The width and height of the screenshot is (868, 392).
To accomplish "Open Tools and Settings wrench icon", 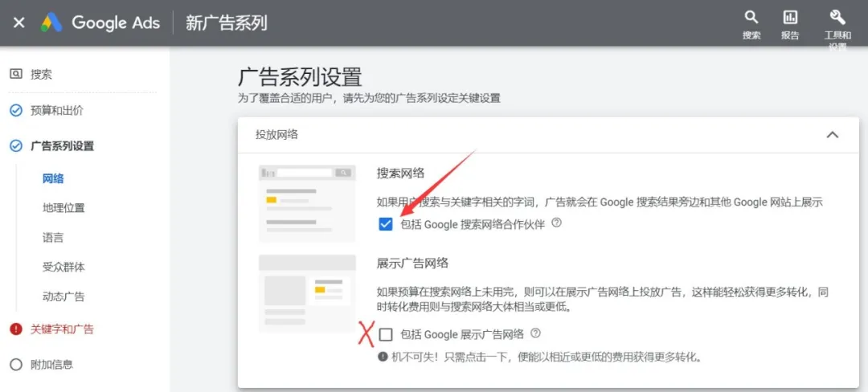I will [837, 18].
